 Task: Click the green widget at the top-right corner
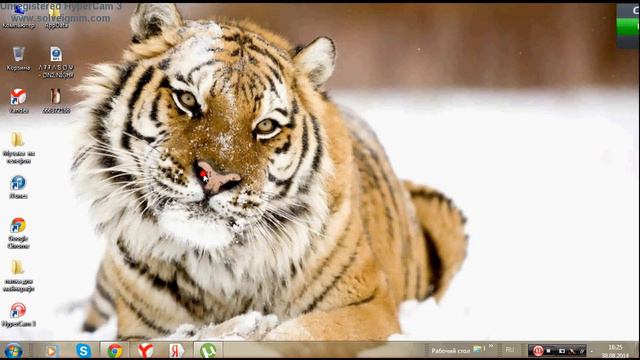click(628, 26)
